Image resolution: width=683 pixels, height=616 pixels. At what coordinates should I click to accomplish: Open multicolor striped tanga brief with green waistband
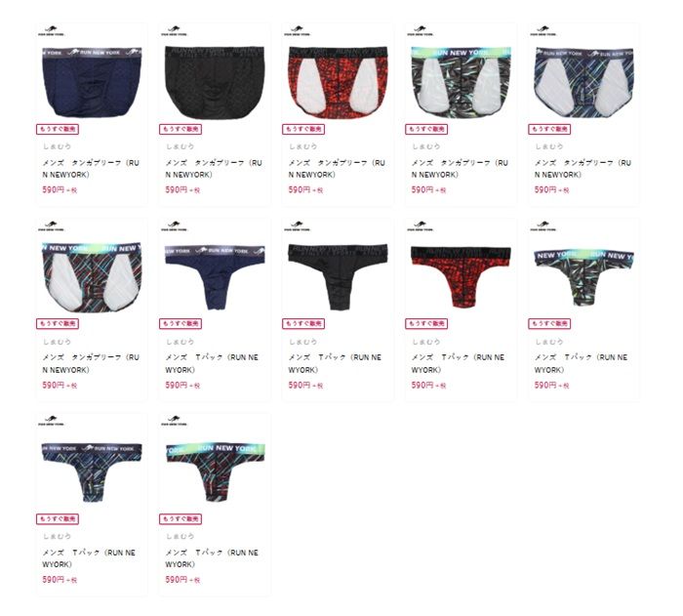pos(92,277)
